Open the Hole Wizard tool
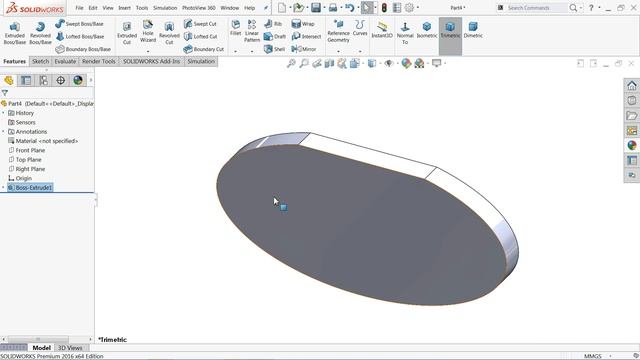640x360 pixels. coord(148,32)
